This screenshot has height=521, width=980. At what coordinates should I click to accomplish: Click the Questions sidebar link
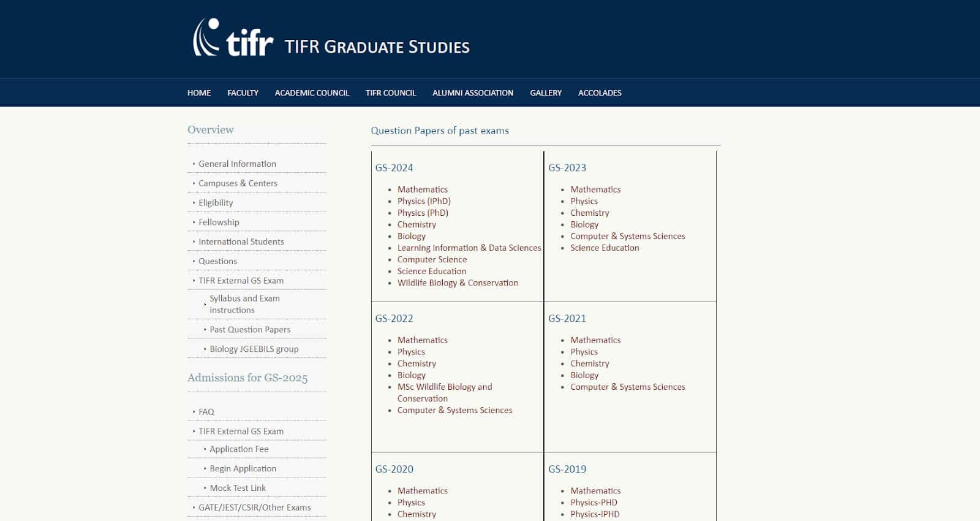[217, 261]
